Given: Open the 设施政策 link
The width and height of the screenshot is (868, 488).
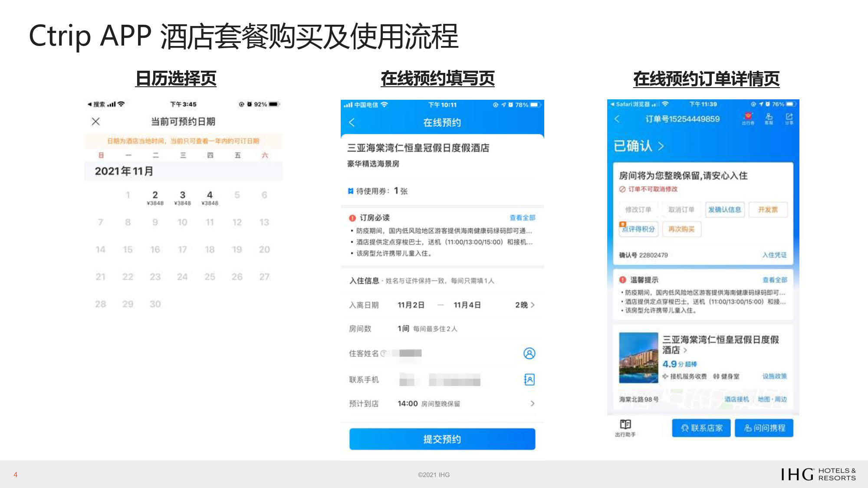Looking at the screenshot, I should click(x=775, y=377).
